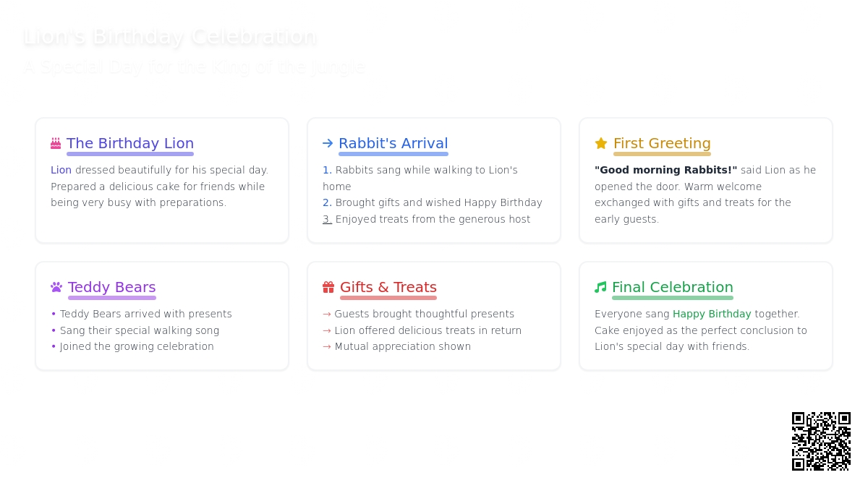Screen dimensions: 868x488
Task: Click the gold star icon
Action: point(601,143)
